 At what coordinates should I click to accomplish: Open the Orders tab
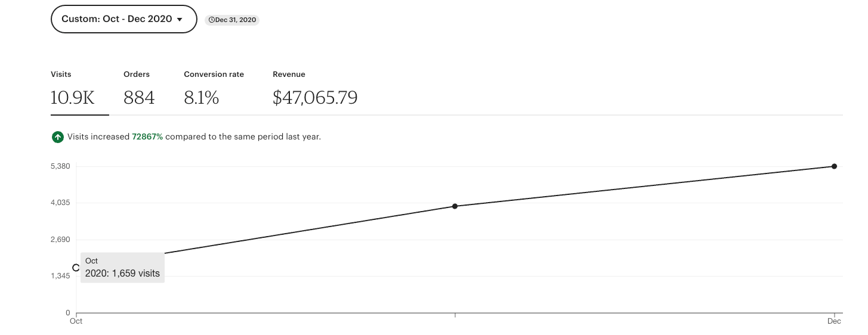pos(138,89)
